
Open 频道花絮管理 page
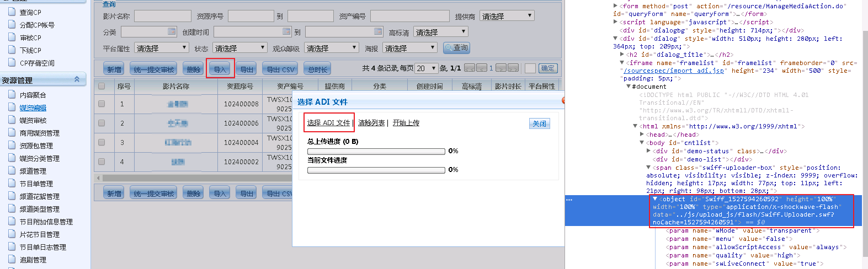[x=40, y=196]
